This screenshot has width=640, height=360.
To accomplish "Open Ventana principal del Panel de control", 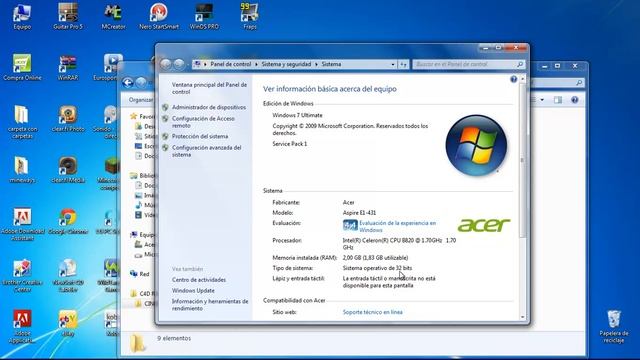I will (x=209, y=88).
